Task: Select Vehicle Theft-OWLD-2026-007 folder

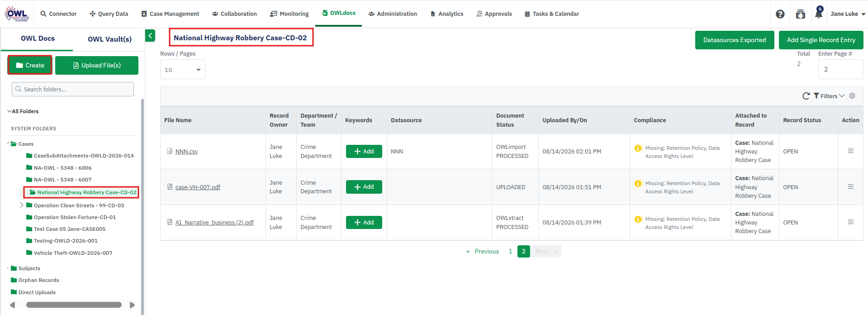Action: point(73,253)
